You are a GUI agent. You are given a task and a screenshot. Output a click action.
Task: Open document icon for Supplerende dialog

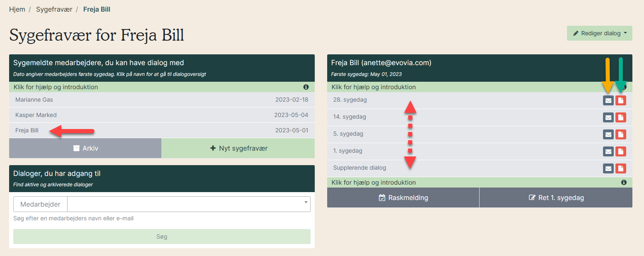pyautogui.click(x=620, y=168)
